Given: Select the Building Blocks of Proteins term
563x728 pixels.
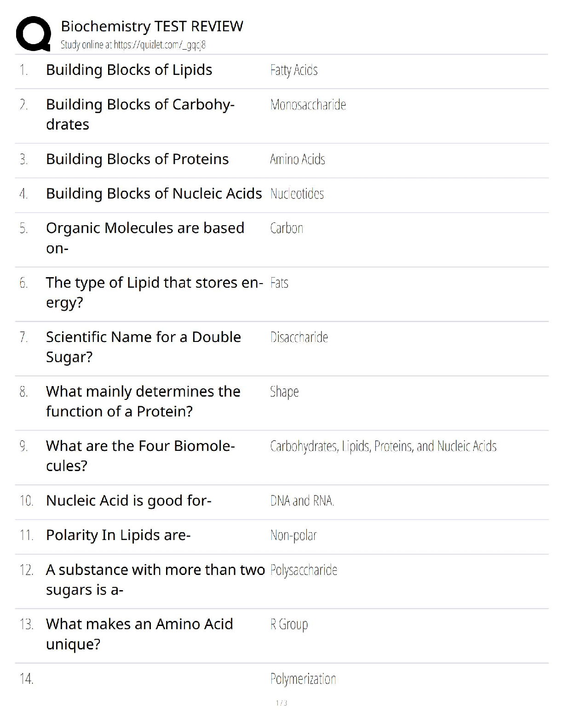Looking at the screenshot, I should [x=137, y=159].
